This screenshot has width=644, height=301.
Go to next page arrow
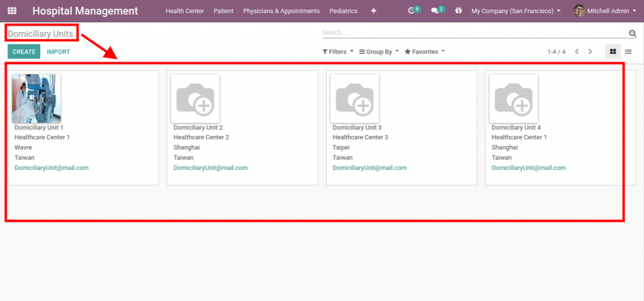[x=590, y=52]
